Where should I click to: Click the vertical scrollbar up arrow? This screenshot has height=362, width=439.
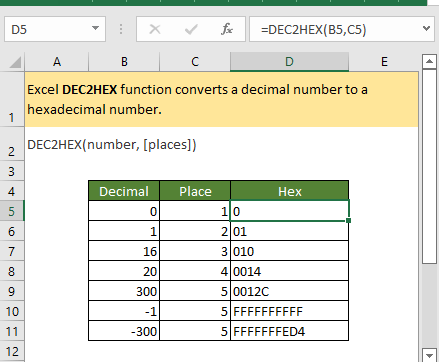(x=429, y=62)
